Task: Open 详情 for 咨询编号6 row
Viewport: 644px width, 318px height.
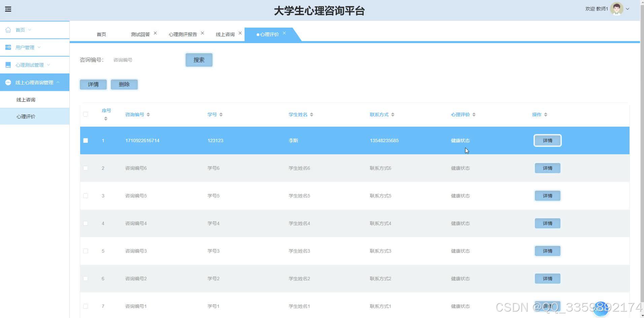Action: coord(548,168)
